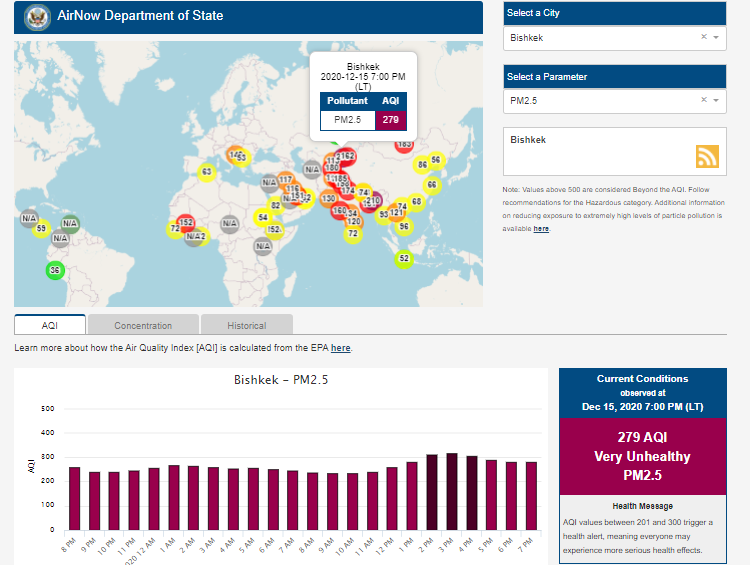This screenshot has width=750, height=565.
Task: Expand the Select a Parameter dropdown arrow
Action: click(716, 100)
